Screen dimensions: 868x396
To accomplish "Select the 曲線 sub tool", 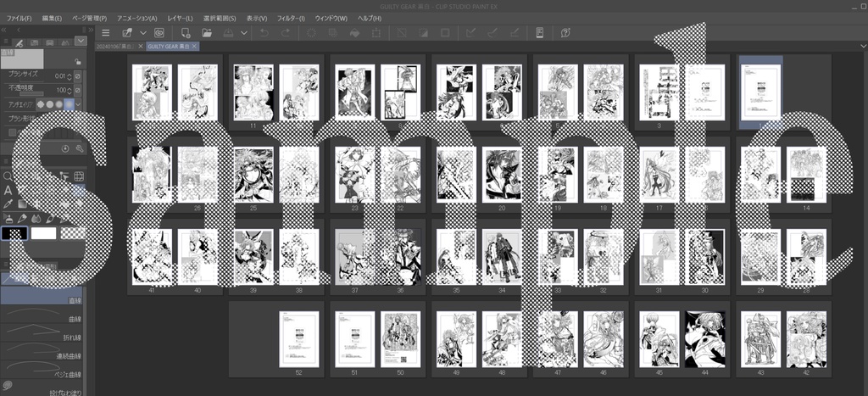I will point(42,315).
